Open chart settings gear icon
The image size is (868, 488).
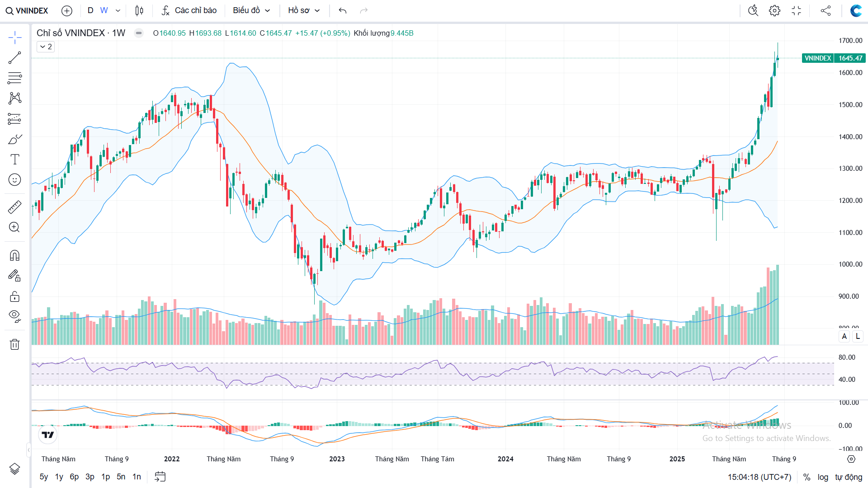(x=774, y=10)
